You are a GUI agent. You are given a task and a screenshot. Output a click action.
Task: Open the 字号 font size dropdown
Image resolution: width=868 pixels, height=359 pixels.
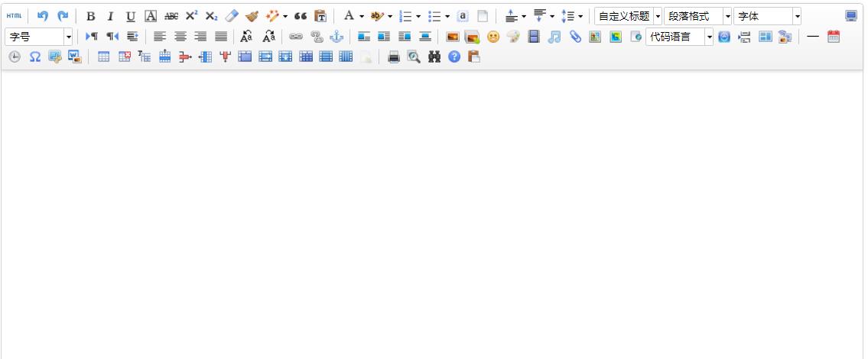pos(39,37)
